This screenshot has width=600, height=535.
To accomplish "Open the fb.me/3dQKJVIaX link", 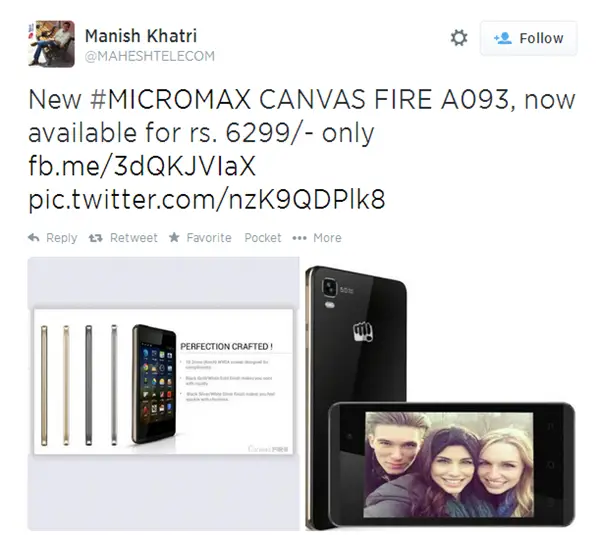I will tap(142, 166).
